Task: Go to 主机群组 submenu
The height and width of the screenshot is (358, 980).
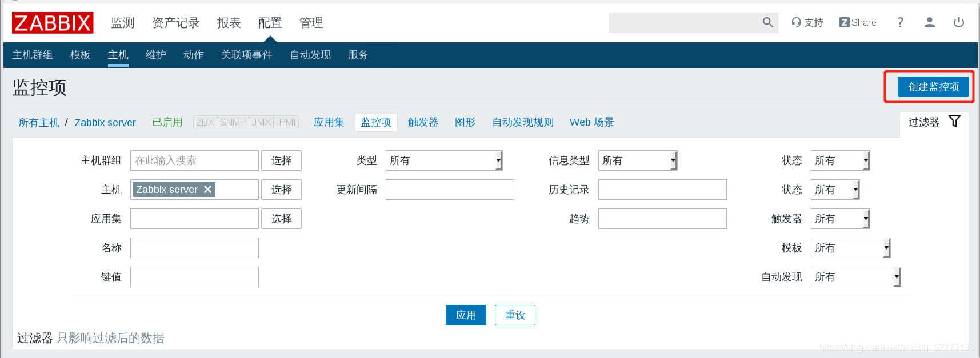Action: [33, 55]
